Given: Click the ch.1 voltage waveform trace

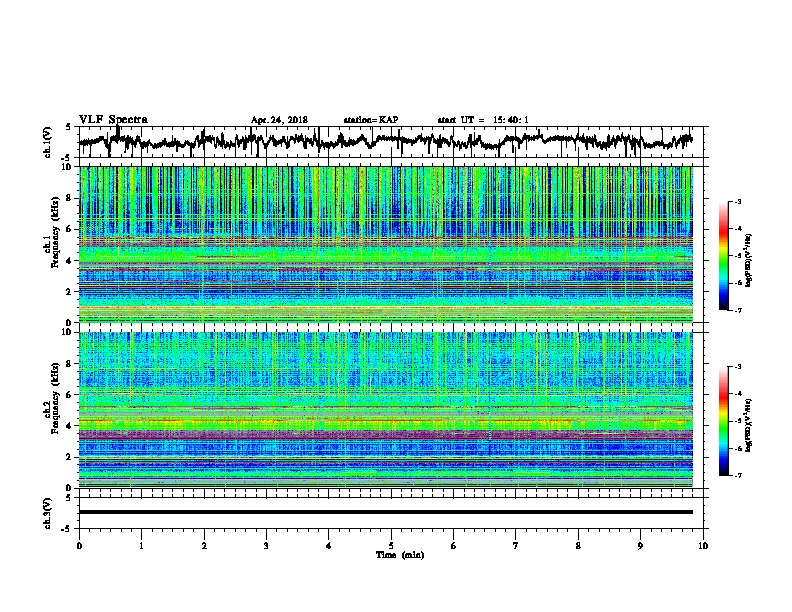Looking at the screenshot, I should point(385,141).
